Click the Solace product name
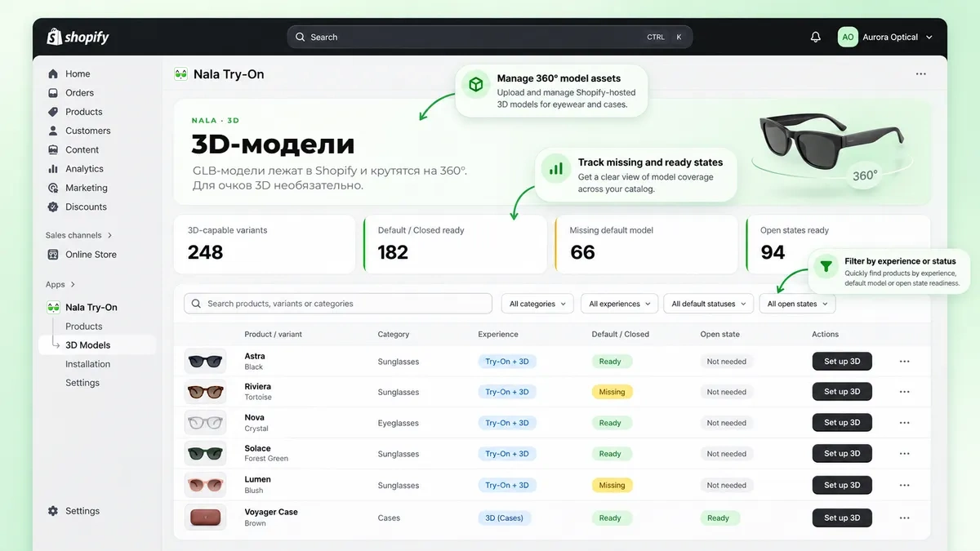Viewport: 980px width, 551px height. coord(257,448)
